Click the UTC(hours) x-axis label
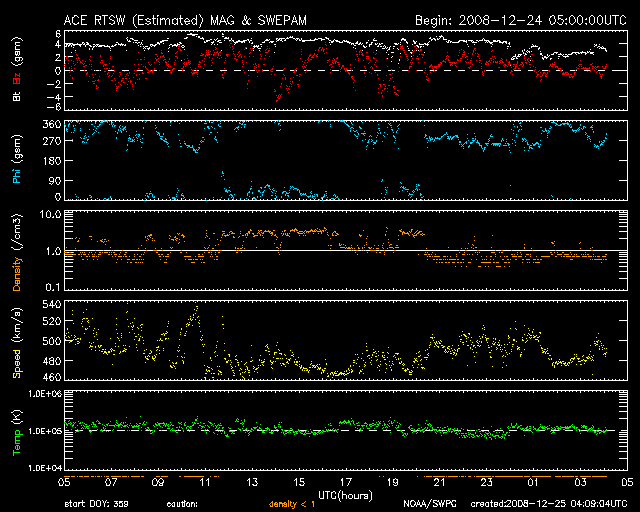This screenshot has width=640, height=512. (344, 495)
